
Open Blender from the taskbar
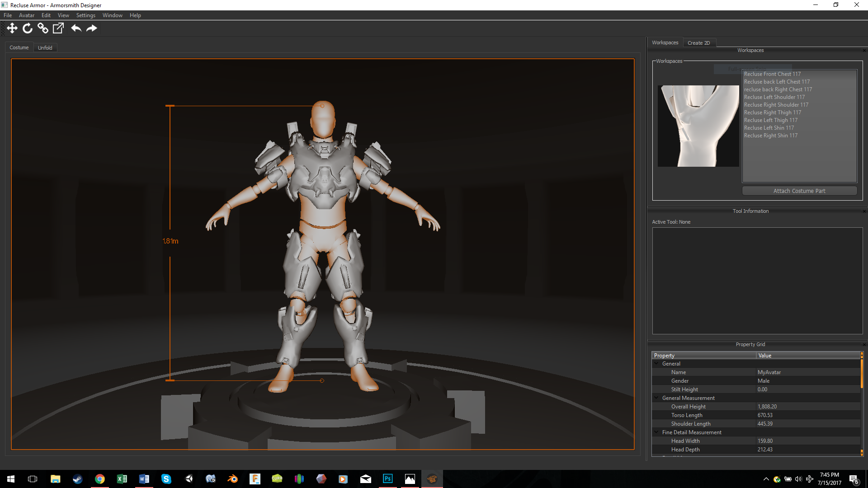233,479
